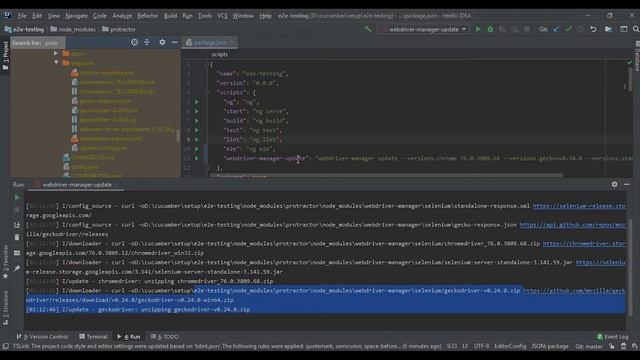Screen dimensions: 640x360
Task: Run the selected configuration from toolbar
Action: pos(478,29)
